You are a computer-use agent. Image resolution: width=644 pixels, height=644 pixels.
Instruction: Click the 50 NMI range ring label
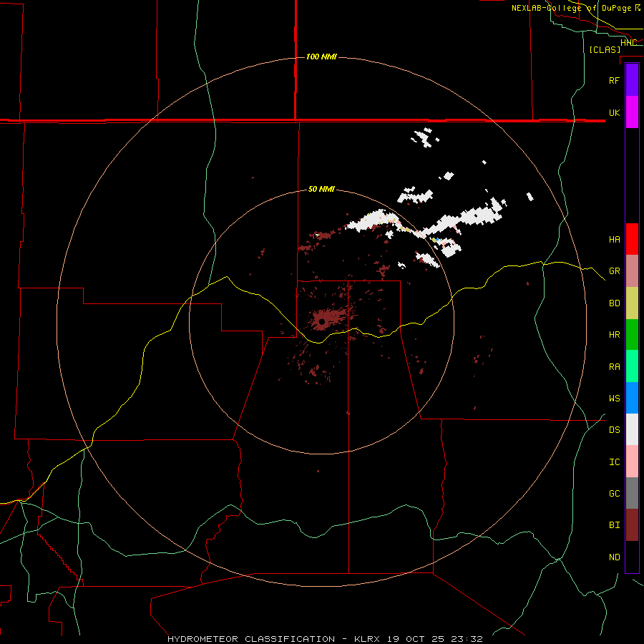pos(321,190)
